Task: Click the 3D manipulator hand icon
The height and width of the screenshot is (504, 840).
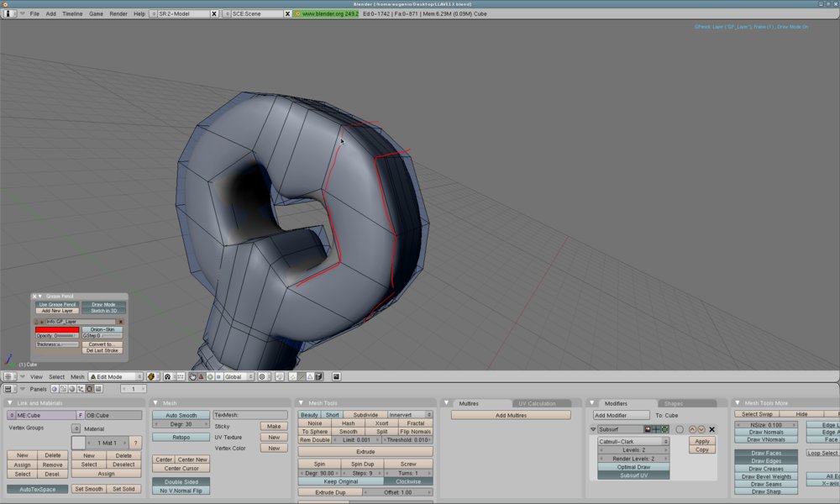Action: [x=192, y=377]
